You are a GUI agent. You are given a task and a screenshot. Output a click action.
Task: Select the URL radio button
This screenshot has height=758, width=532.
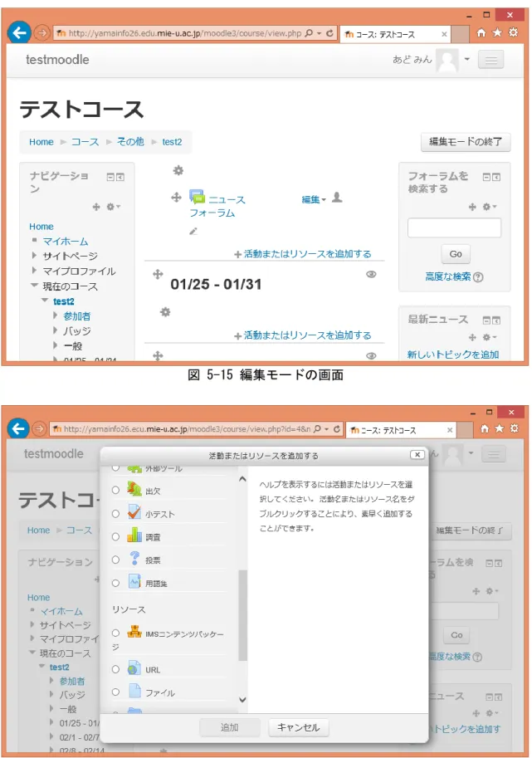point(115,669)
